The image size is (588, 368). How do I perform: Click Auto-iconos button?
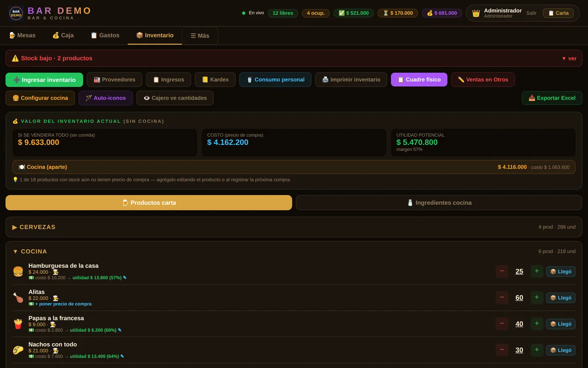tap(105, 98)
